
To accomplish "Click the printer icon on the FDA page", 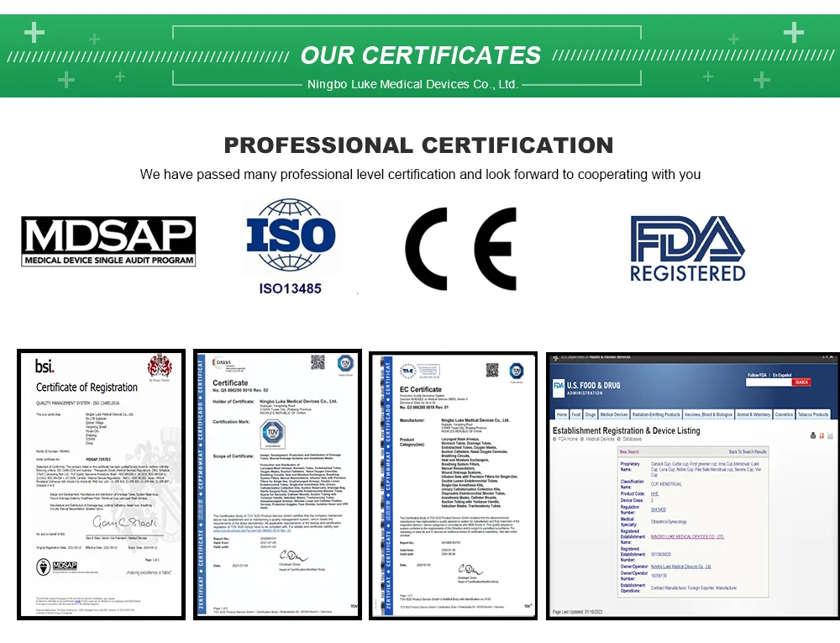I will click(x=813, y=435).
